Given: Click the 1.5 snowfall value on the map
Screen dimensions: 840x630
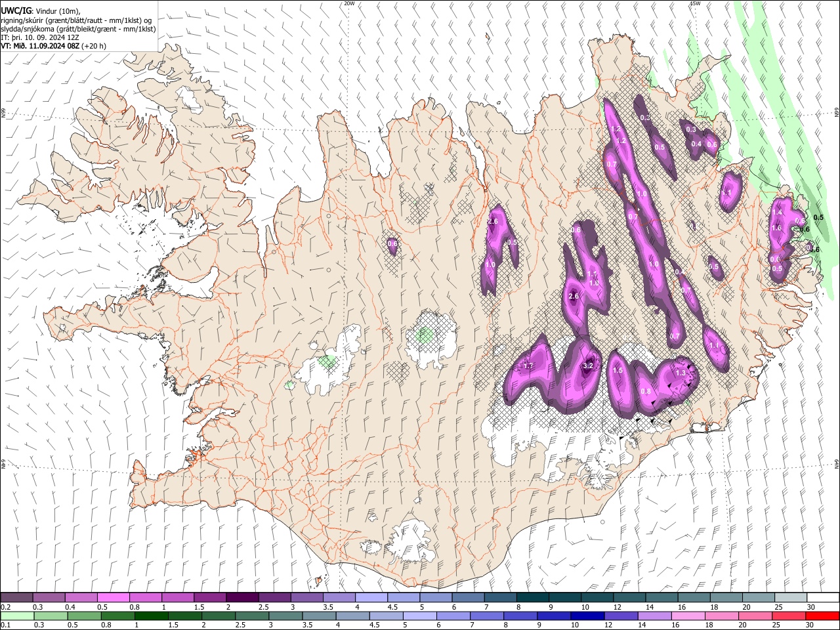Looking at the screenshot, I should tap(617, 370).
